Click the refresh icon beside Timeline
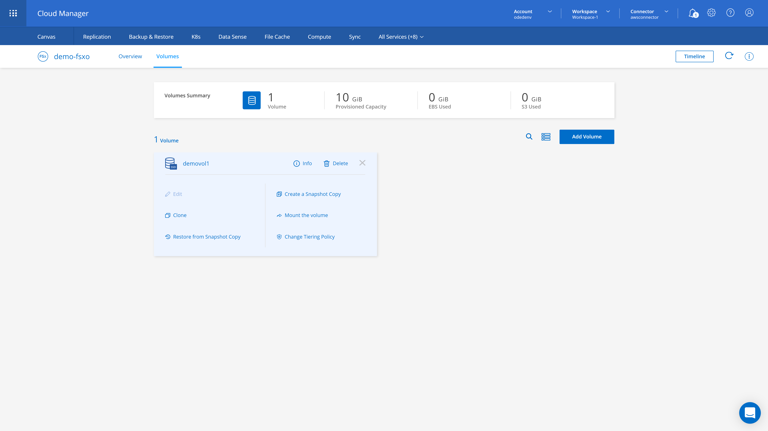This screenshot has height=431, width=768. click(729, 56)
